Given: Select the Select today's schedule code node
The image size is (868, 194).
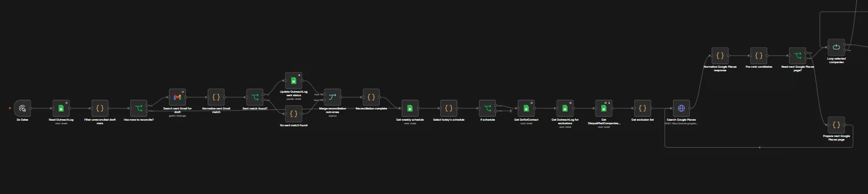Looking at the screenshot, I should coord(449,108).
